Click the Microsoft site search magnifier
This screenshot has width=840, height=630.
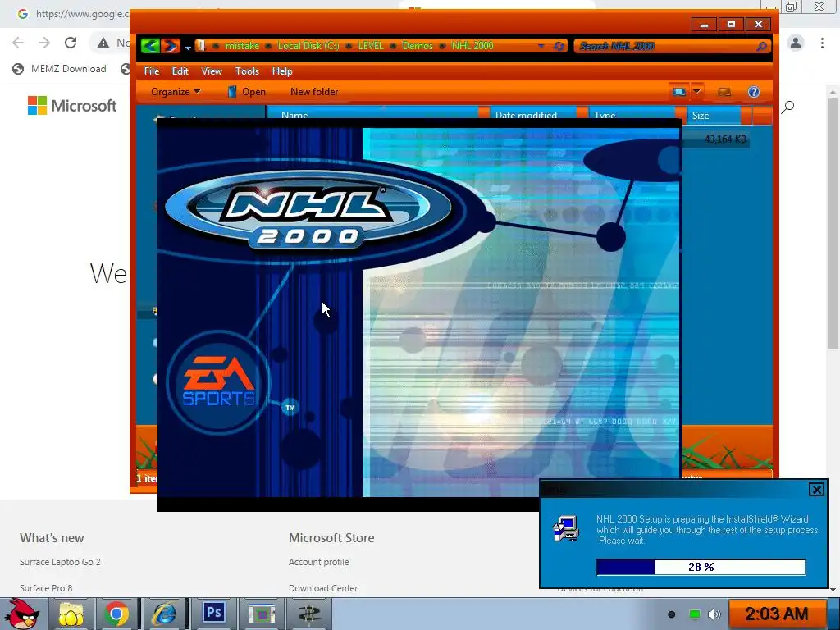(788, 107)
